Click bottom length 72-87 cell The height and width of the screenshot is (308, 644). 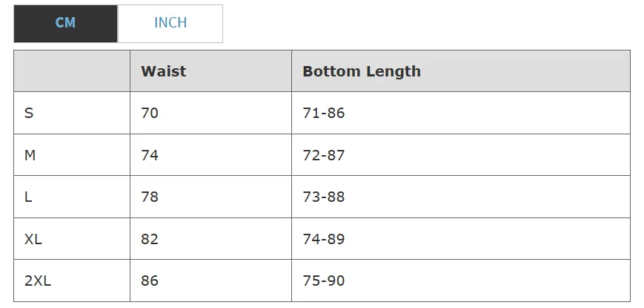[x=461, y=155]
